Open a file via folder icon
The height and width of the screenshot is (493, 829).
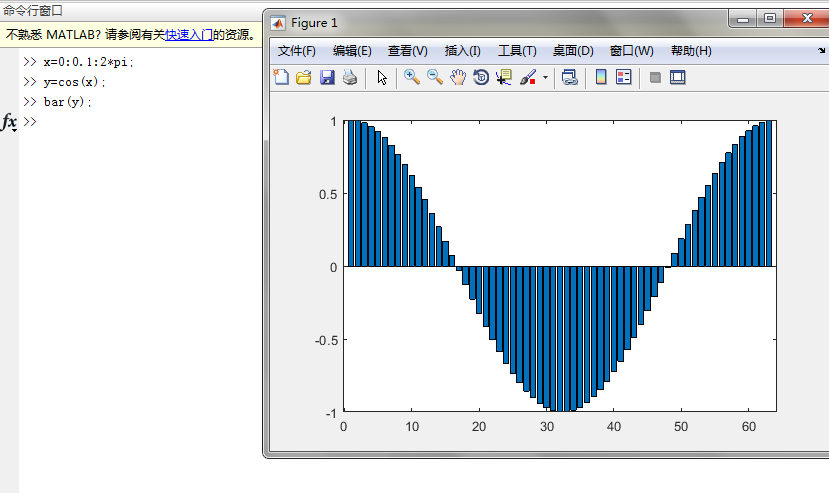tap(304, 78)
